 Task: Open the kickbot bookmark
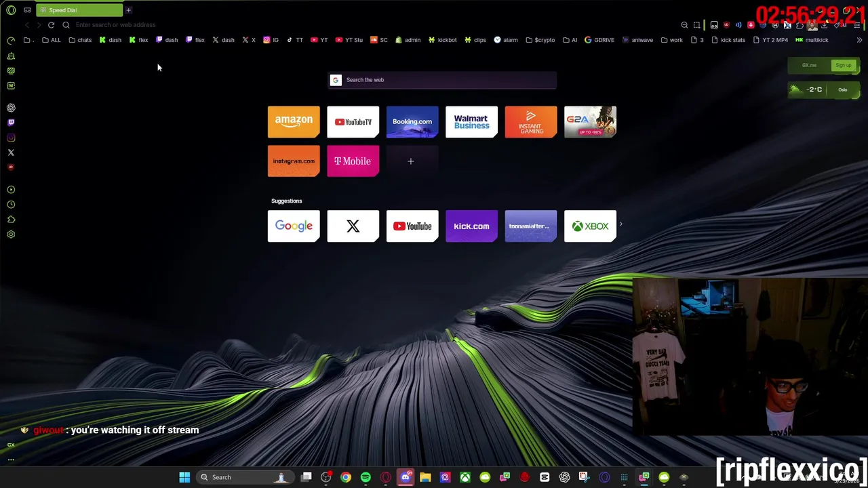[442, 40]
